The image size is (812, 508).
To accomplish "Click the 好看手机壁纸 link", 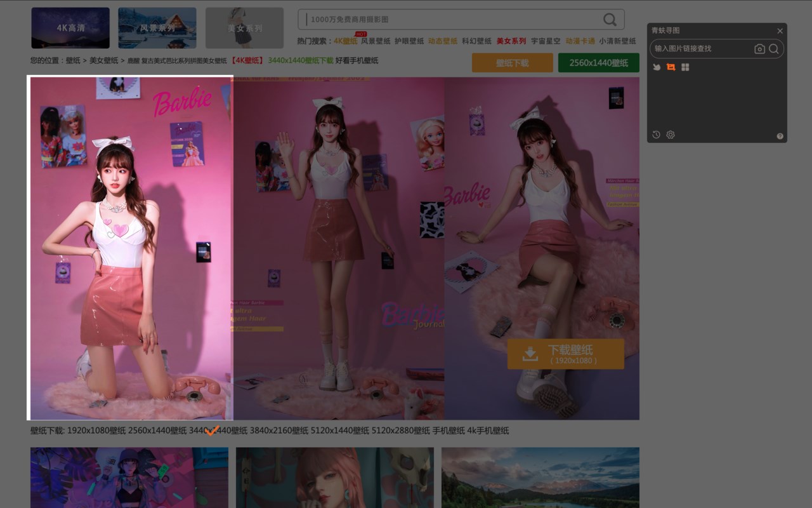I will 357,60.
